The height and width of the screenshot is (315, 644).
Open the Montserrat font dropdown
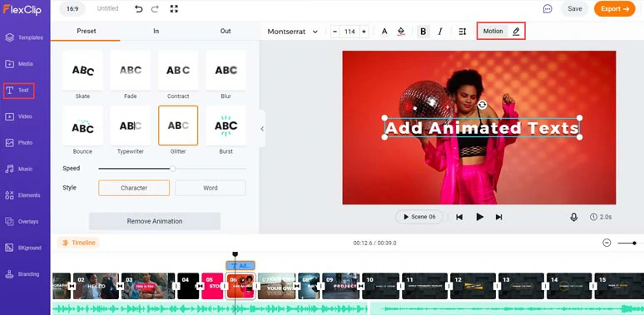tap(292, 32)
